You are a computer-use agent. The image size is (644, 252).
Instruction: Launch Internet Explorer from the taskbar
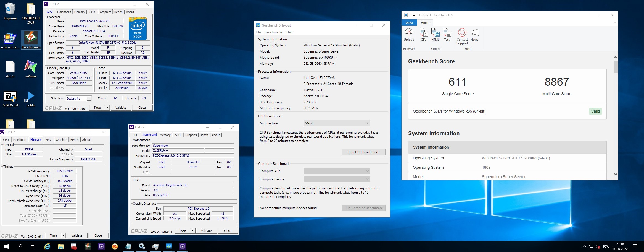tap(47, 246)
